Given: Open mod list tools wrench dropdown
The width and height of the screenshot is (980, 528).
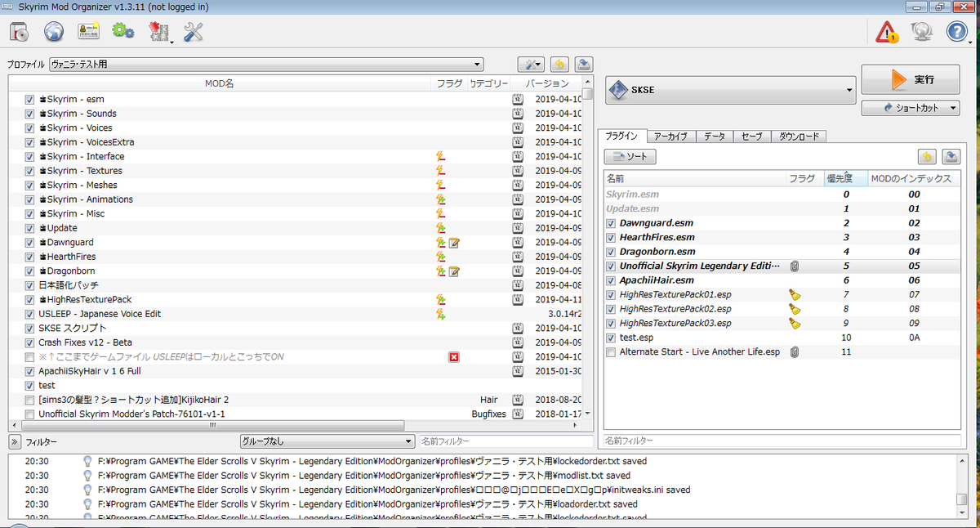Looking at the screenshot, I should pyautogui.click(x=532, y=65).
